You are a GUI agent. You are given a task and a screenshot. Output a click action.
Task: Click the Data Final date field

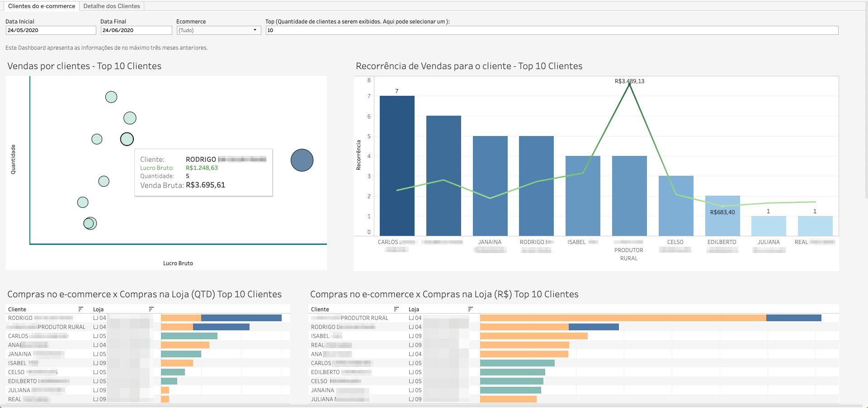point(136,30)
